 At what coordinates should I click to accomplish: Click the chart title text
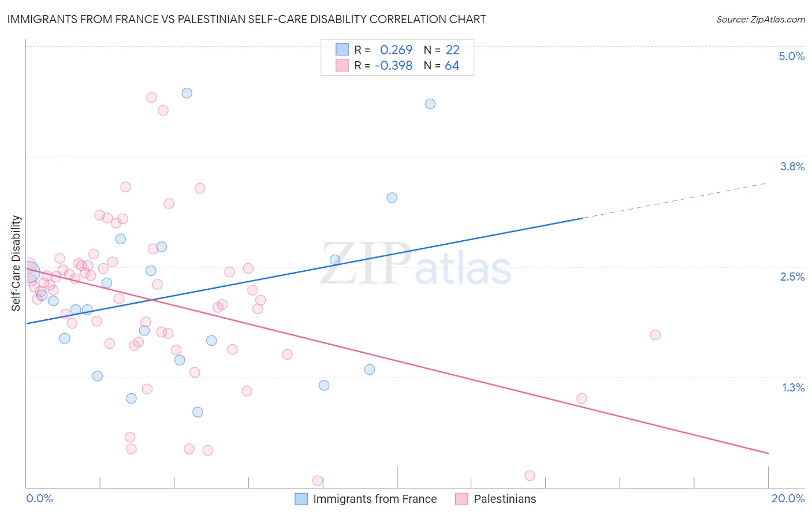tap(247, 19)
